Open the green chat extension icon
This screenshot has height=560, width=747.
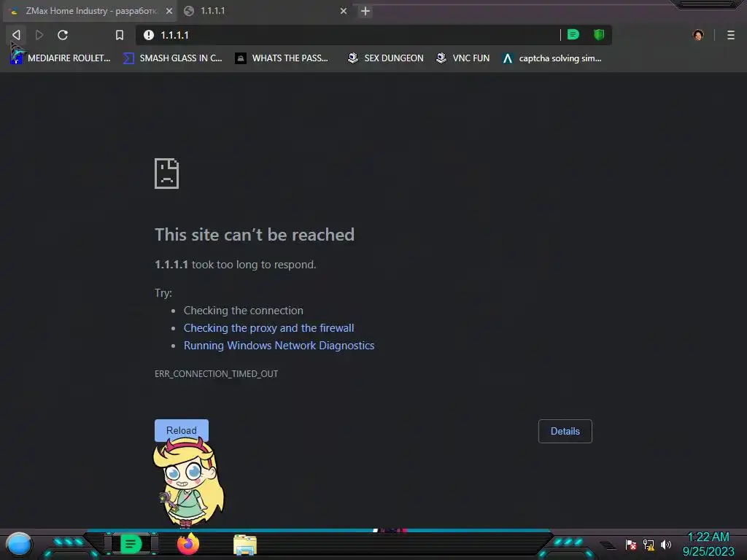point(573,34)
